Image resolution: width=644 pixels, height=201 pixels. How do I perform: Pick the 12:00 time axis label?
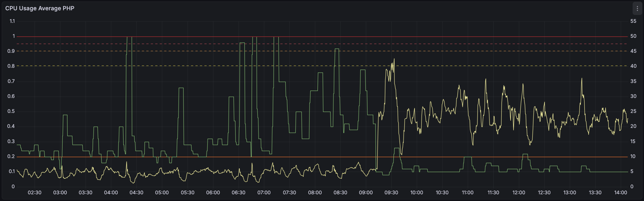518,192
